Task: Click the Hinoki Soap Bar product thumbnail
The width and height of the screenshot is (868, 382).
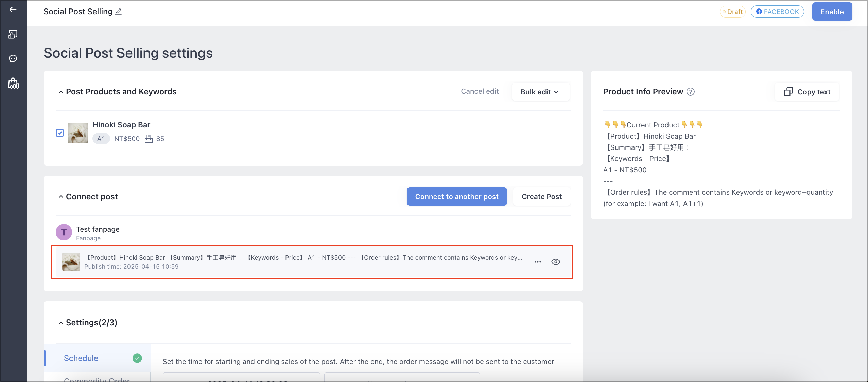Action: (78, 133)
